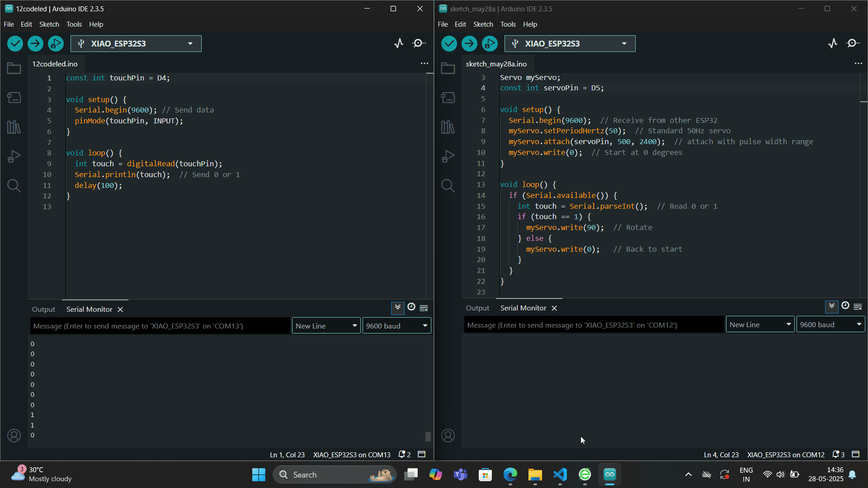Open Boards Manager in 12codeled sidebar
868x488 pixels.
click(14, 98)
